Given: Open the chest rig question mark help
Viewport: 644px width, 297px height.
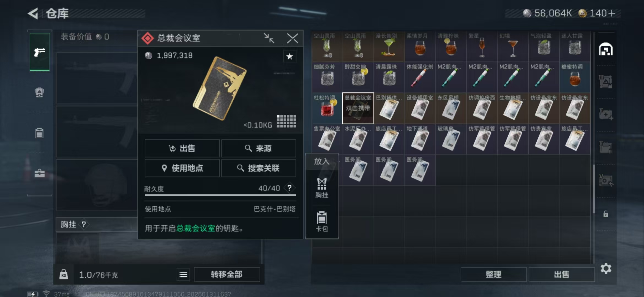Looking at the screenshot, I should 84,224.
